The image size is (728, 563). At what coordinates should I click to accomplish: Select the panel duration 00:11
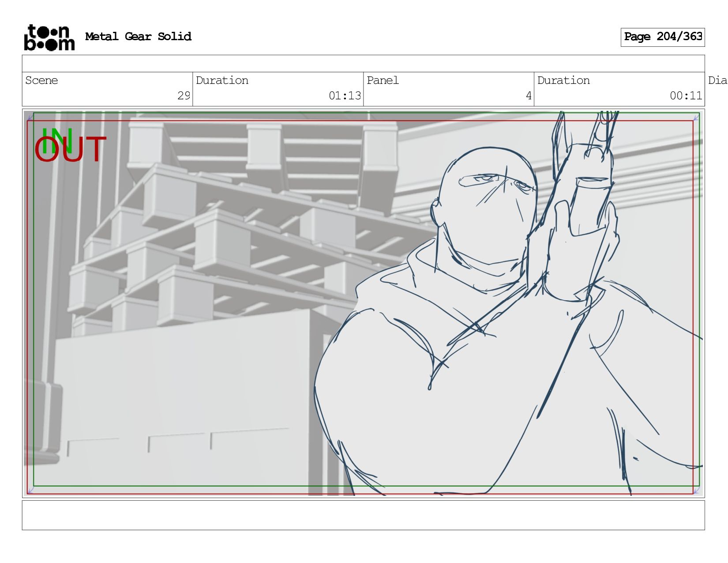click(x=686, y=96)
